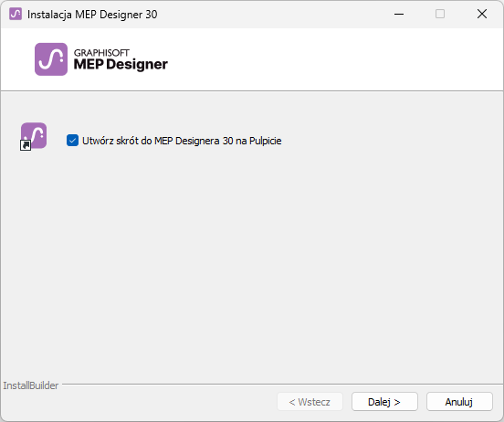The width and height of the screenshot is (504, 422).
Task: Click the 'Instalacja MEP Designer 30' window title
Action: (92, 15)
